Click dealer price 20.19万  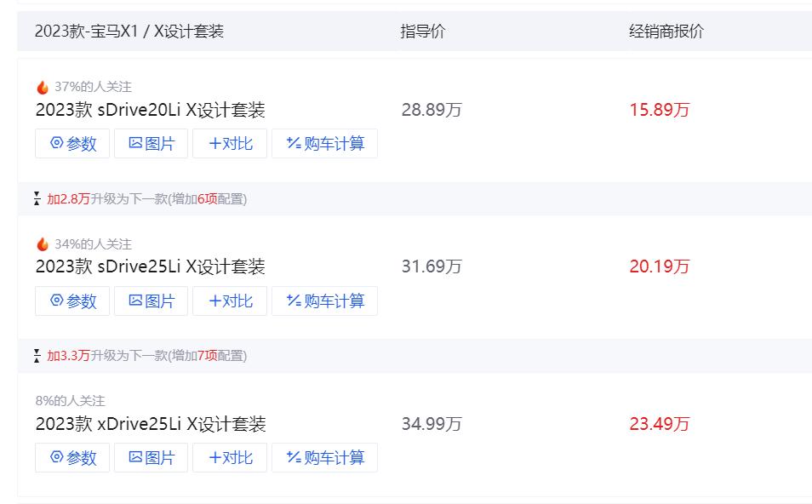(659, 266)
